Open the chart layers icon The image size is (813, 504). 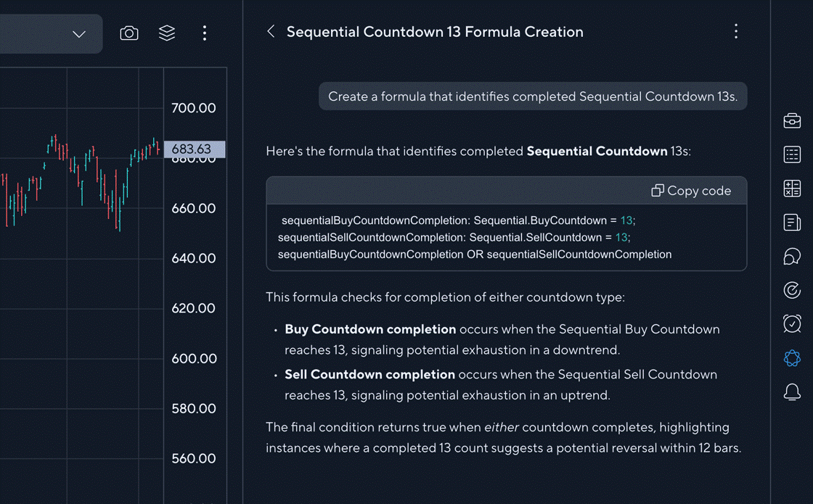click(167, 33)
